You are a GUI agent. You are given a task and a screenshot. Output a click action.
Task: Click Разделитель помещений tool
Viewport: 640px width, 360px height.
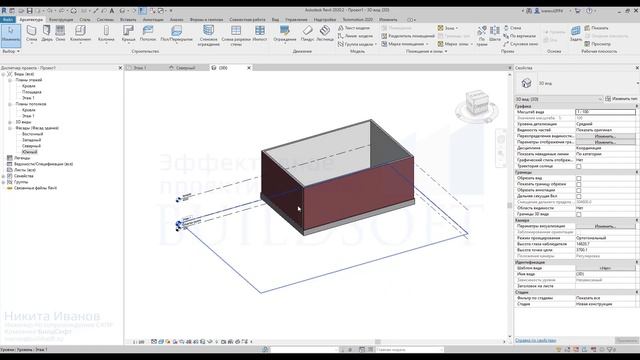click(408, 36)
